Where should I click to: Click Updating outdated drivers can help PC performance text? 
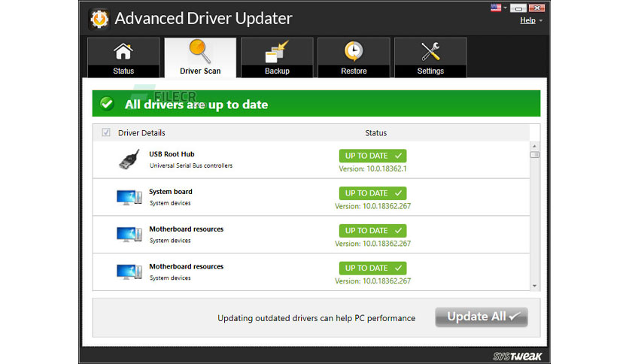pyautogui.click(x=317, y=318)
